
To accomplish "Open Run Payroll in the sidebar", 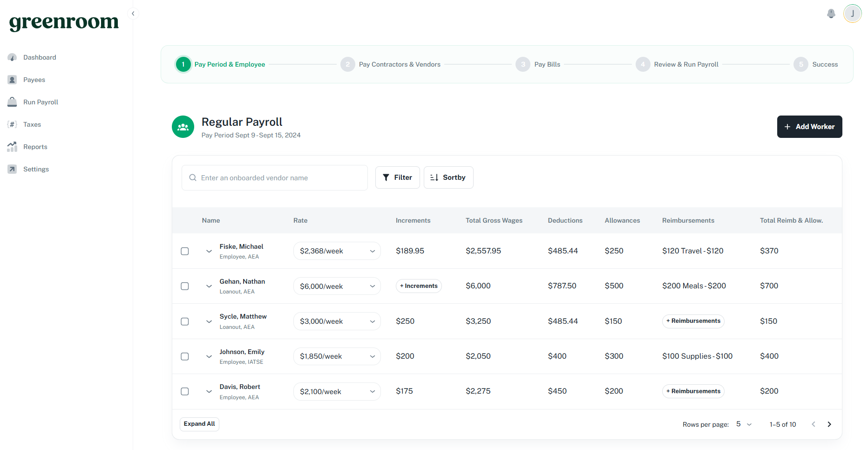I will 41,102.
